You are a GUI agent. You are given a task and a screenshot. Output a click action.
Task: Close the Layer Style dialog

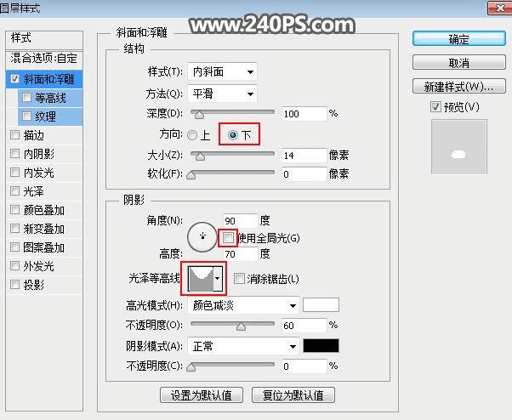click(499, 8)
